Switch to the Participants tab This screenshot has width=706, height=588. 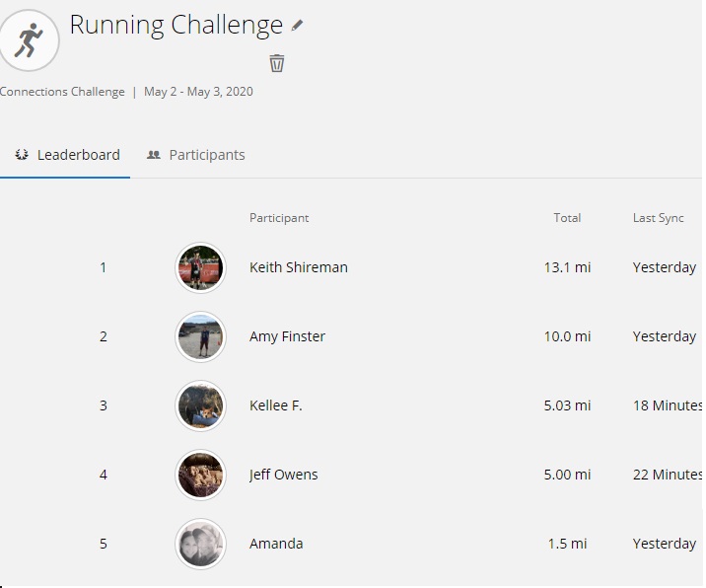tap(196, 155)
